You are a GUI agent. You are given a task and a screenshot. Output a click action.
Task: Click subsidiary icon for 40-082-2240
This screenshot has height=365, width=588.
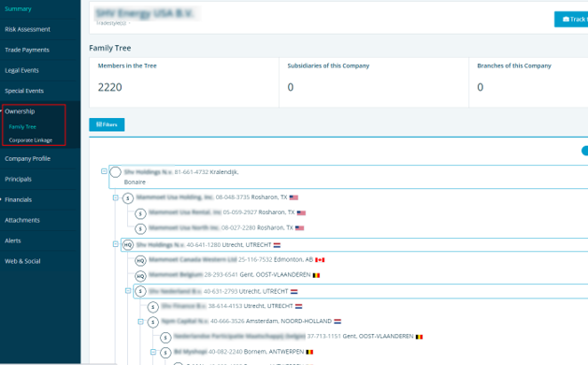point(165,353)
